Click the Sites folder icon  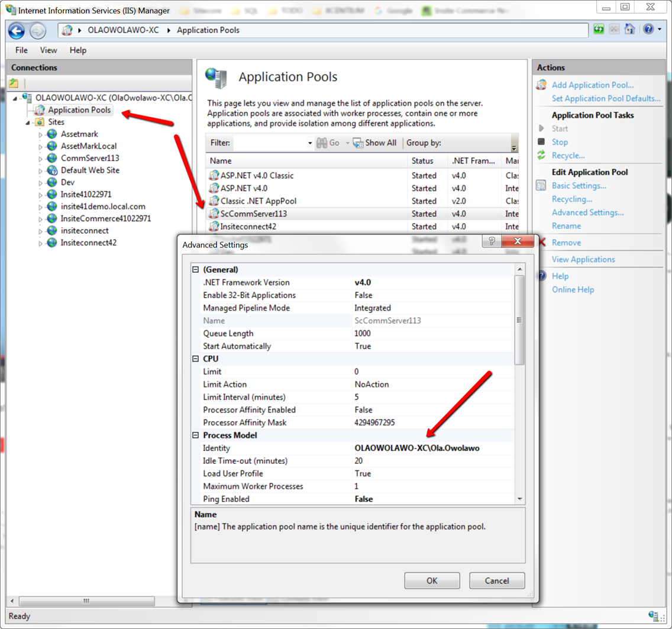point(40,122)
